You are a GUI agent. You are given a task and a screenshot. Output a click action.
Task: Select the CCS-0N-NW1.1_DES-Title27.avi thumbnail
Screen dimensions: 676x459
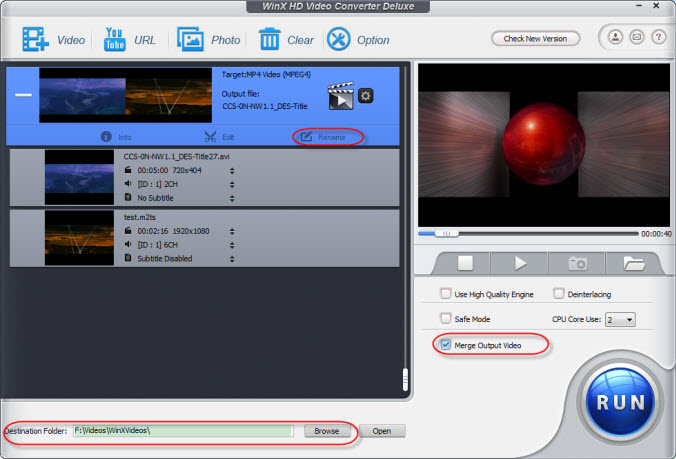[x=79, y=177]
